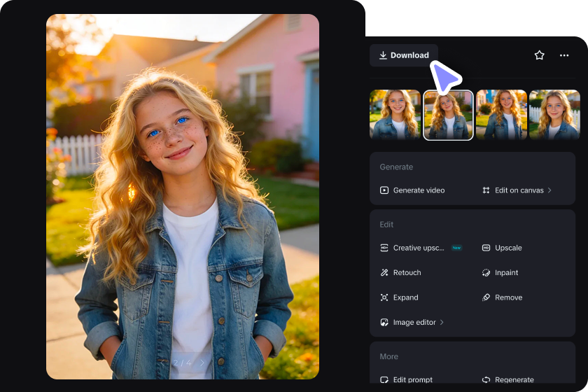
Task: Open the Image editor
Action: (412, 322)
